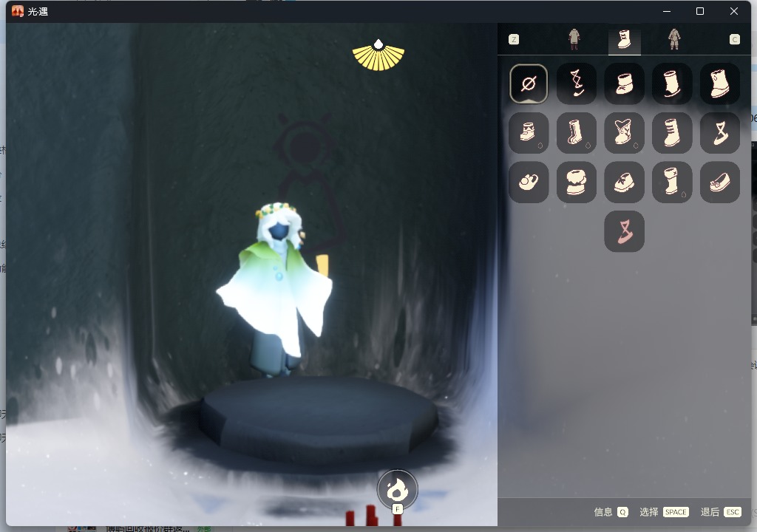The image size is (757, 532).
Task: Click the 光遇 app icon in title bar
Action: coord(18,11)
